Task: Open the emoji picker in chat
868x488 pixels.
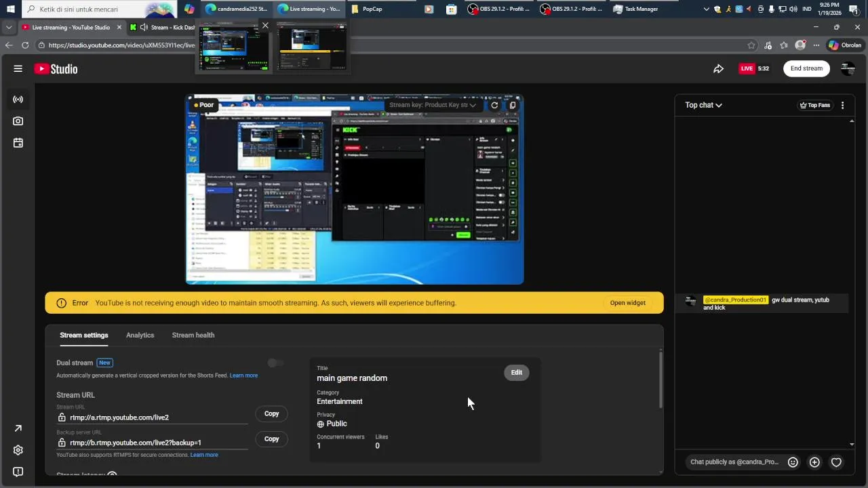Action: tap(793, 462)
